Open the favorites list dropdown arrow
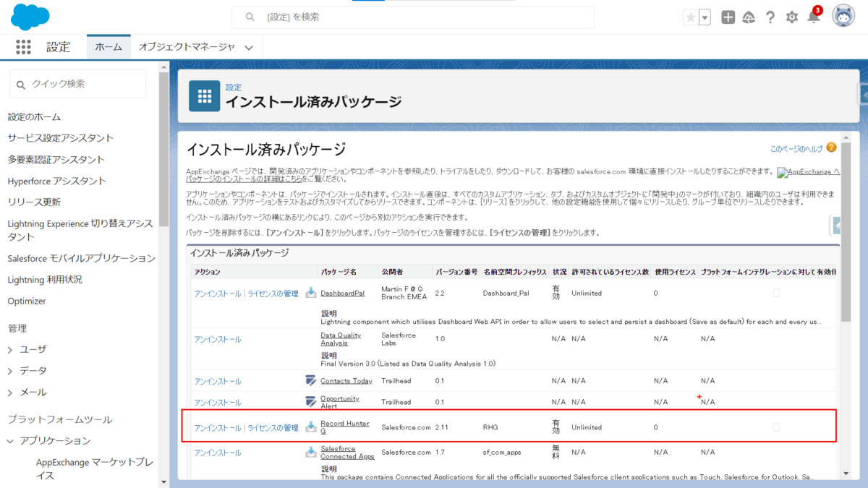This screenshot has height=488, width=868. 705,17
